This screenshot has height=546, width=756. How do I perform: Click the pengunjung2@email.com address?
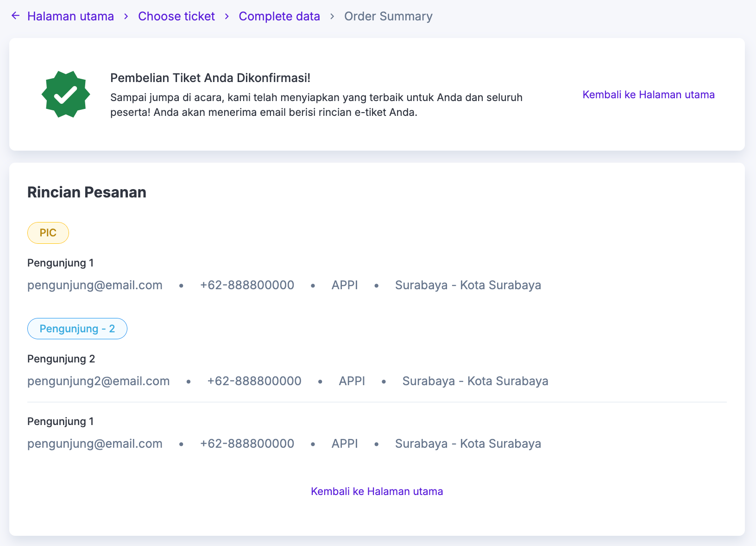click(x=98, y=381)
